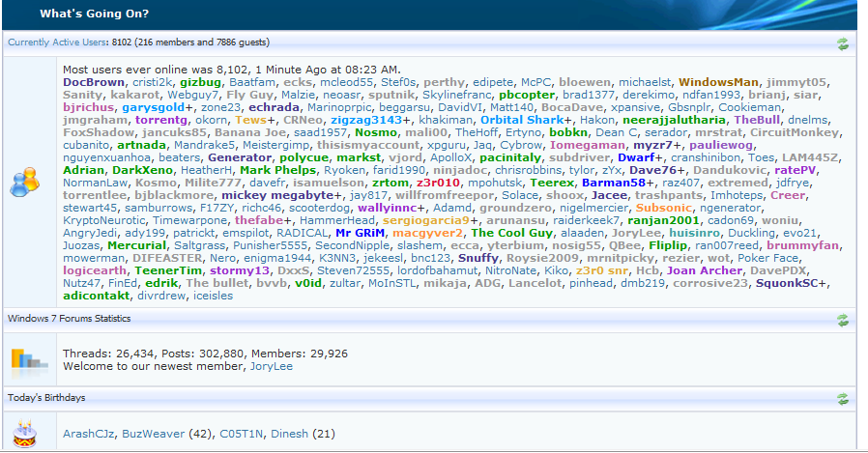Open the Currently Active Users link
The height and width of the screenshot is (453, 868).
57,42
